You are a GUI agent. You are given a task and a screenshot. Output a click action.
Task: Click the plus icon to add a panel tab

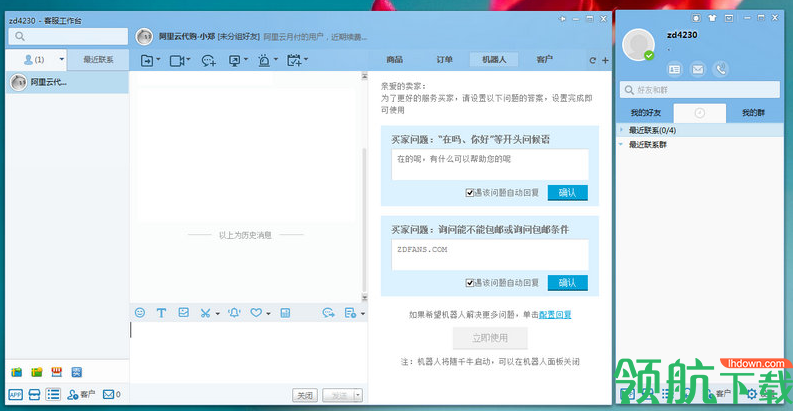click(605, 60)
